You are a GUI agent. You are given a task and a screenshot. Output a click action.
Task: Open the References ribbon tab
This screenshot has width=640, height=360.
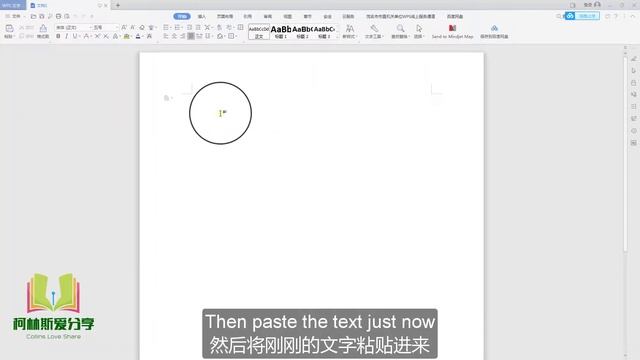248,16
